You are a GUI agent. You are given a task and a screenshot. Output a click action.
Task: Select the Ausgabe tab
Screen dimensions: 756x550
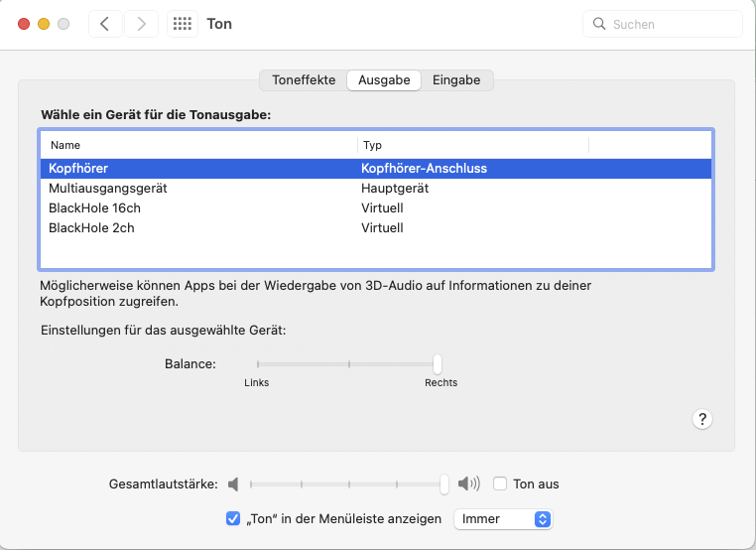tap(384, 80)
